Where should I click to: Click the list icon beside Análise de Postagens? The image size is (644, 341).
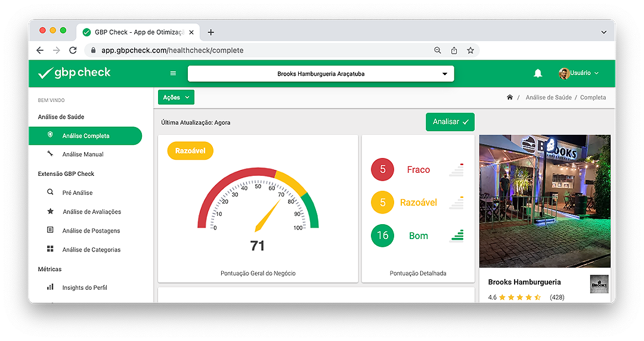click(x=50, y=230)
